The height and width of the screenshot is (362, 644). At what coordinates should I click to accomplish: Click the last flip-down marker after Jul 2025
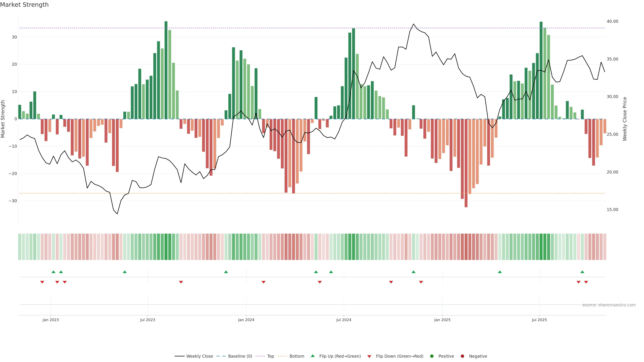tap(586, 282)
